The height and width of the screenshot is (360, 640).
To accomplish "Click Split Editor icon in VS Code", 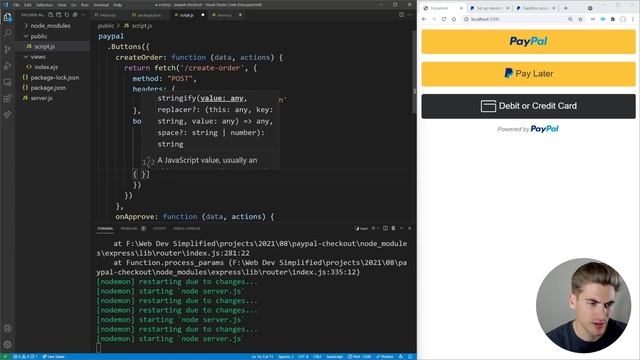I will click(x=402, y=15).
